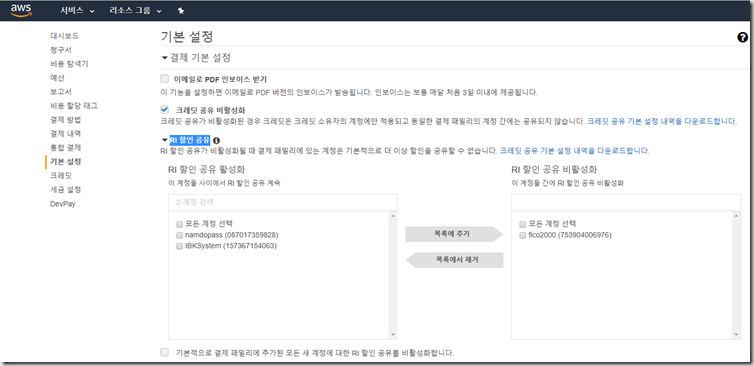Click the 2 계정 검색 search field

coord(283,202)
